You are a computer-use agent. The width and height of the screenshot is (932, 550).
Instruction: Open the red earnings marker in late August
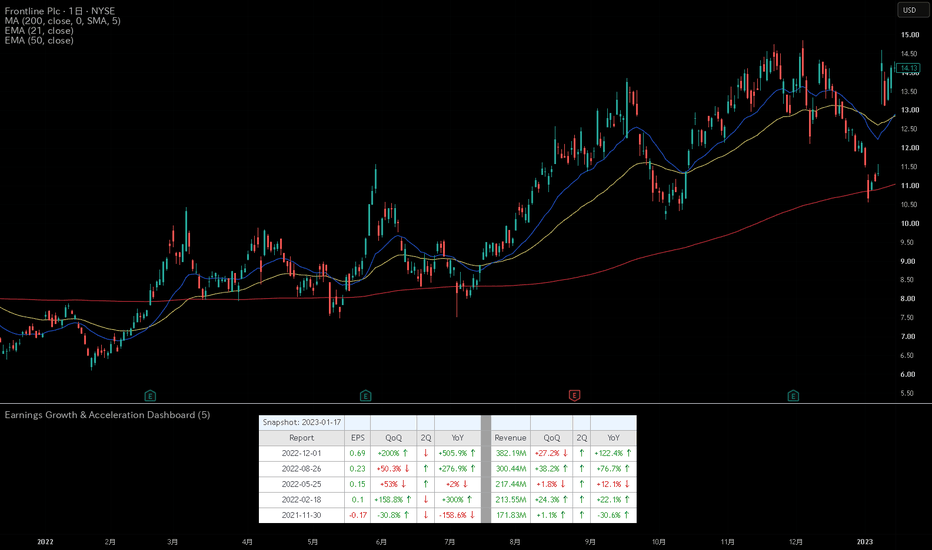574,395
